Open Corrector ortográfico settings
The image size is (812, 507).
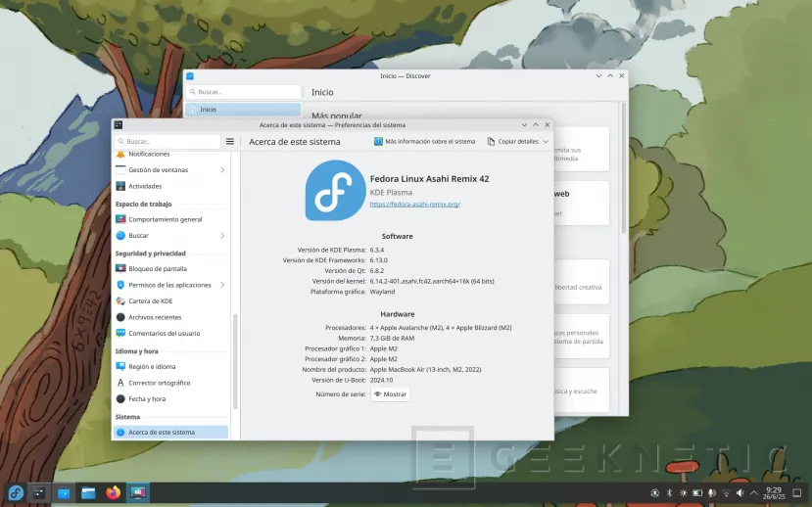point(170,383)
